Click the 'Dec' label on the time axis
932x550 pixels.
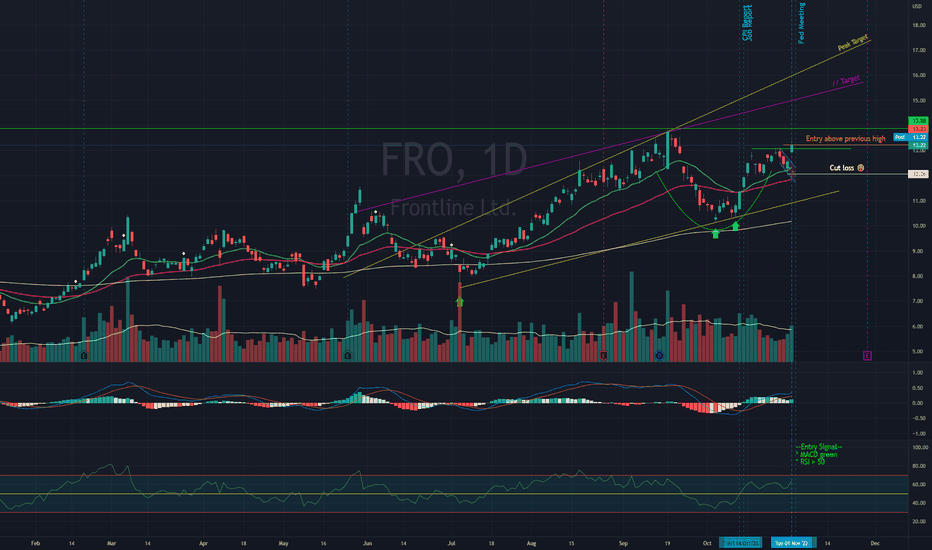875,543
